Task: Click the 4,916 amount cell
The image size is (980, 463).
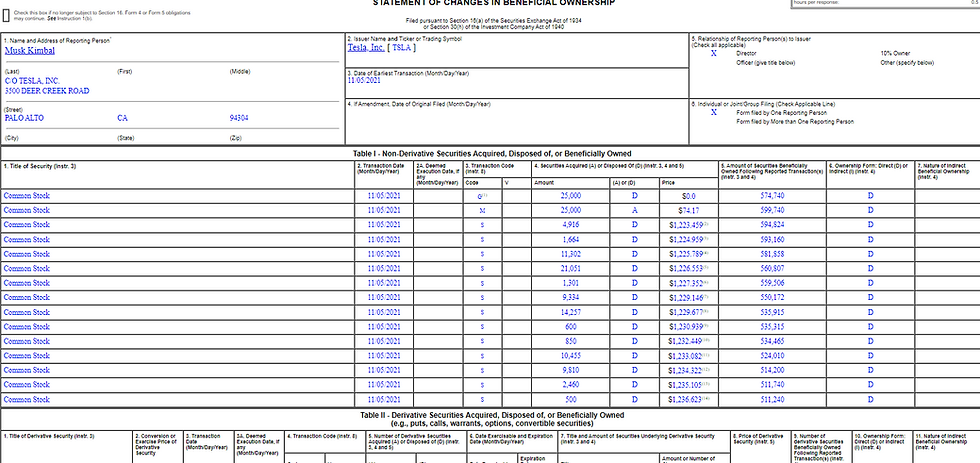Action: (571, 225)
